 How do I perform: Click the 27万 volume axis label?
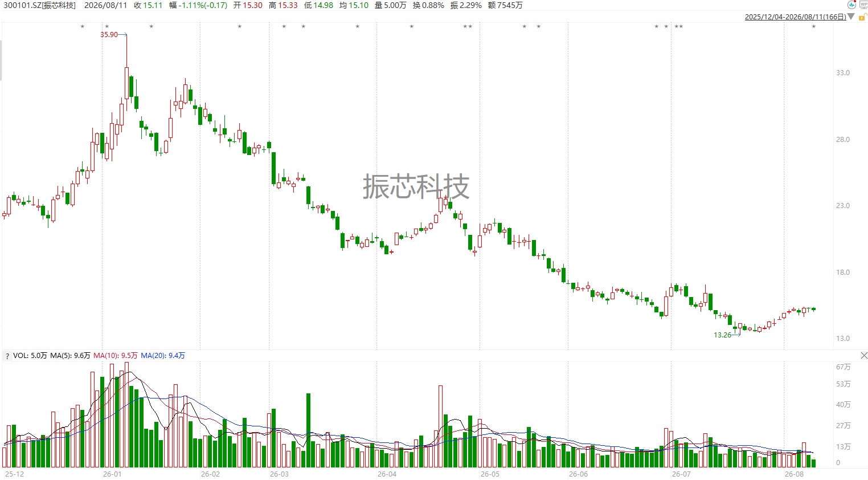tap(843, 426)
